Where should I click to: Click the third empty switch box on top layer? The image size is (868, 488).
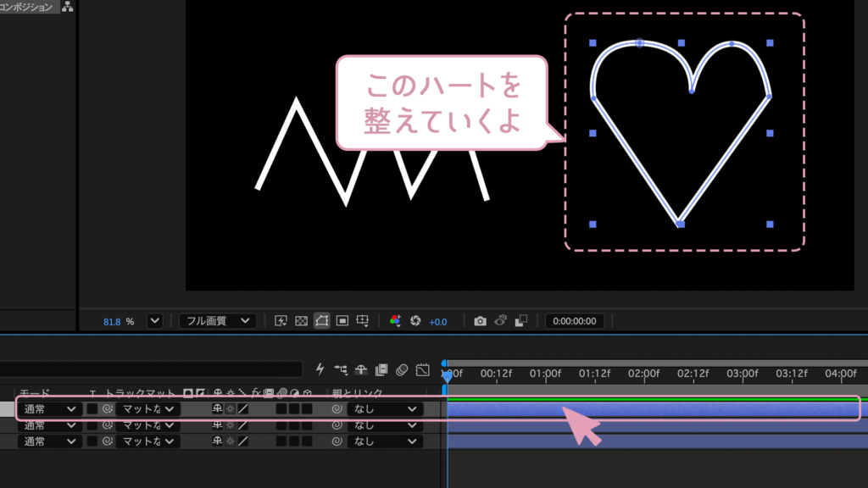[x=307, y=409]
